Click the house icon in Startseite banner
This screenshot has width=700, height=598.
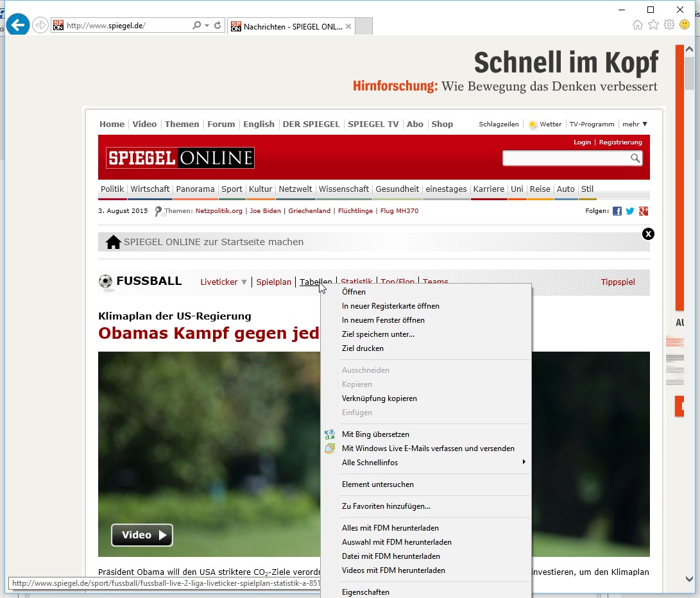click(x=114, y=242)
